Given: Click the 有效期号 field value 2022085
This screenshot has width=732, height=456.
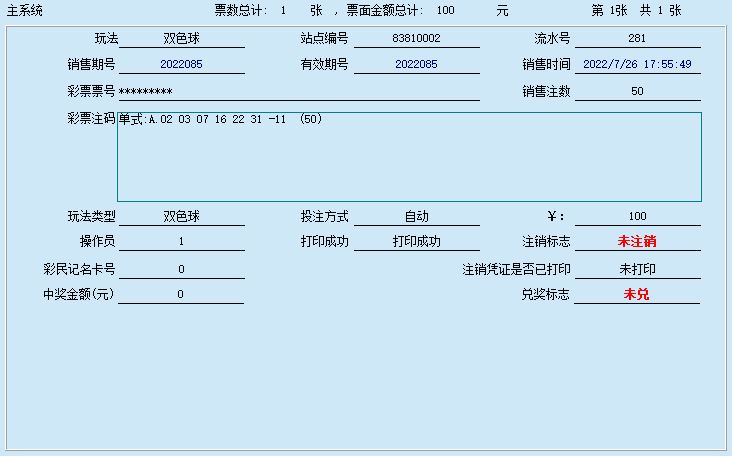Looking at the screenshot, I should pyautogui.click(x=416, y=64).
